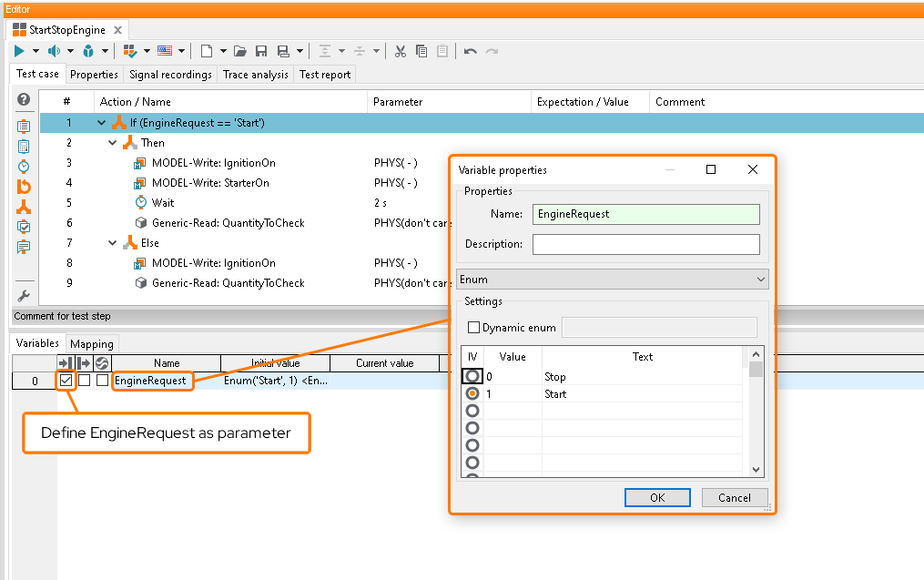The width and height of the screenshot is (924, 580).
Task: Tick the third checkbox in the EngineRequest row
Action: point(103,381)
